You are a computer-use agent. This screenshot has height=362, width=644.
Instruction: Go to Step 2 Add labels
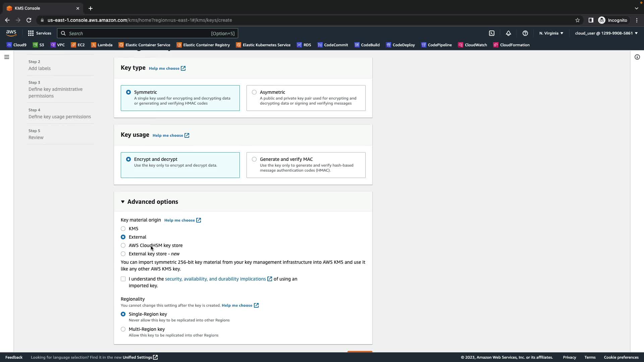point(39,68)
